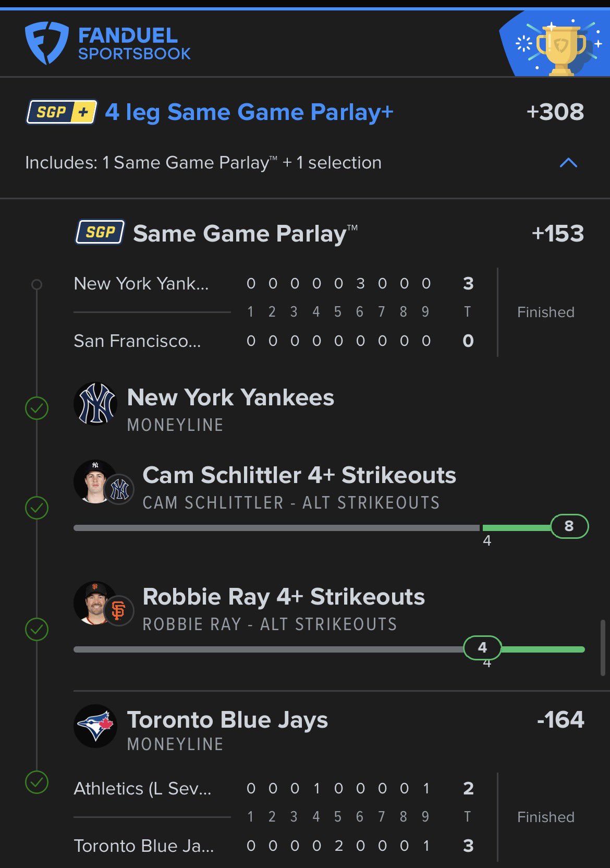Tap the 4 leg Same Game Parlay+ title
Image resolution: width=610 pixels, height=868 pixels.
[x=249, y=112]
